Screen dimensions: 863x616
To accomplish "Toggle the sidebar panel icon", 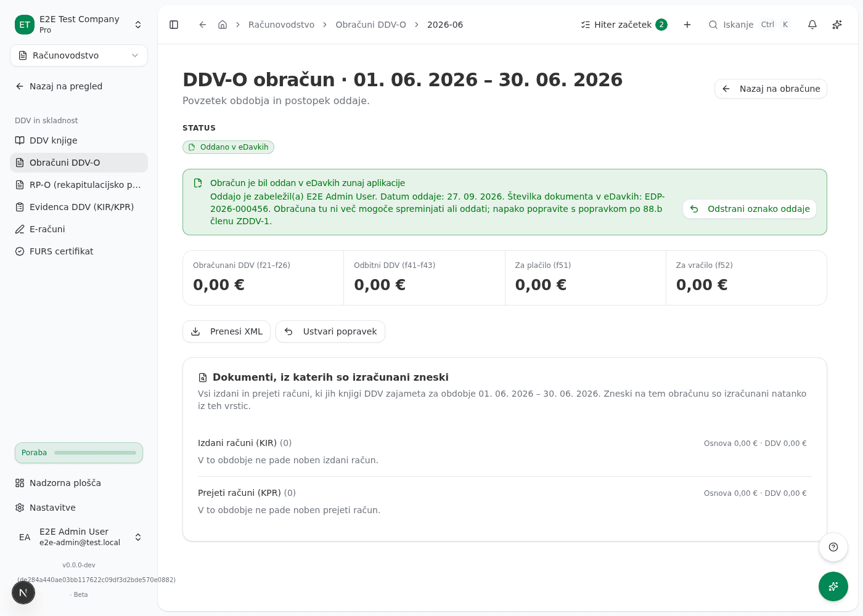I will [174, 25].
